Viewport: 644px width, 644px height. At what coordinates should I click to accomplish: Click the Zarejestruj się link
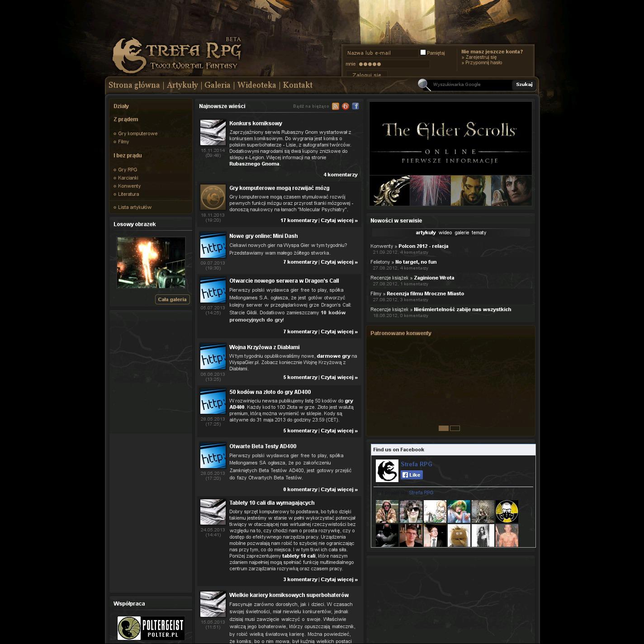[x=481, y=57]
